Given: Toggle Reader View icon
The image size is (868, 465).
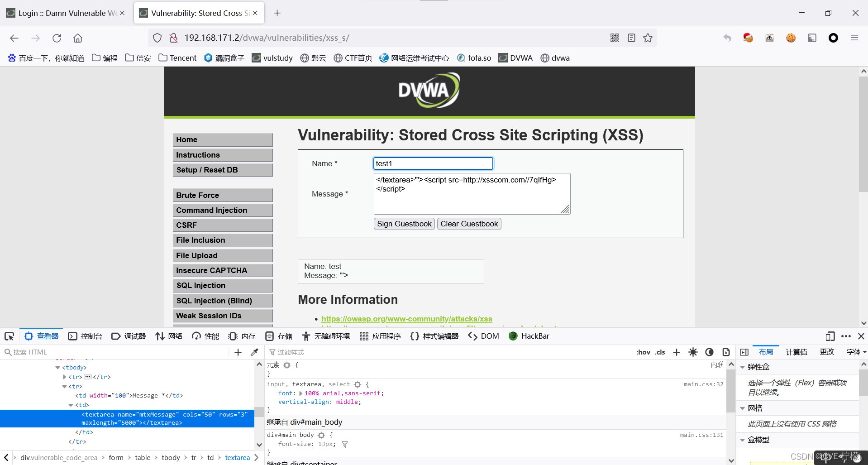Looking at the screenshot, I should click(x=631, y=38).
